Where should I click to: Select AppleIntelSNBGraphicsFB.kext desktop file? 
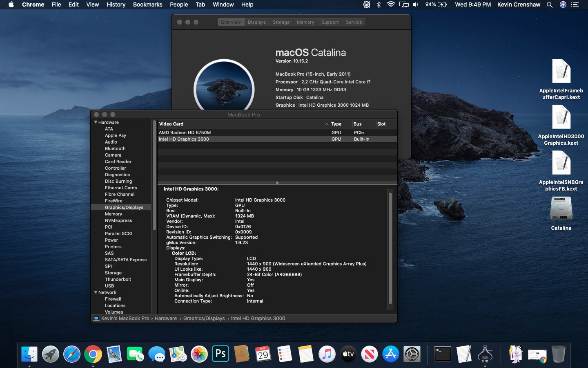[x=561, y=171]
